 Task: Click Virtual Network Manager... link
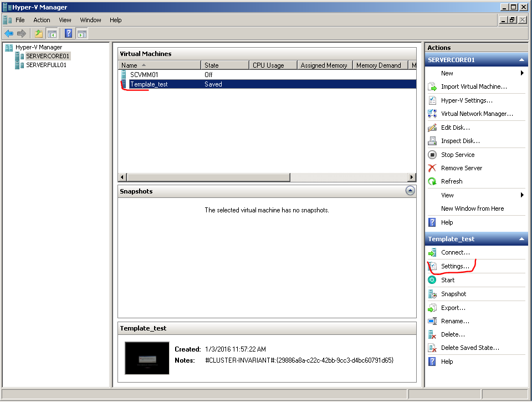click(477, 114)
